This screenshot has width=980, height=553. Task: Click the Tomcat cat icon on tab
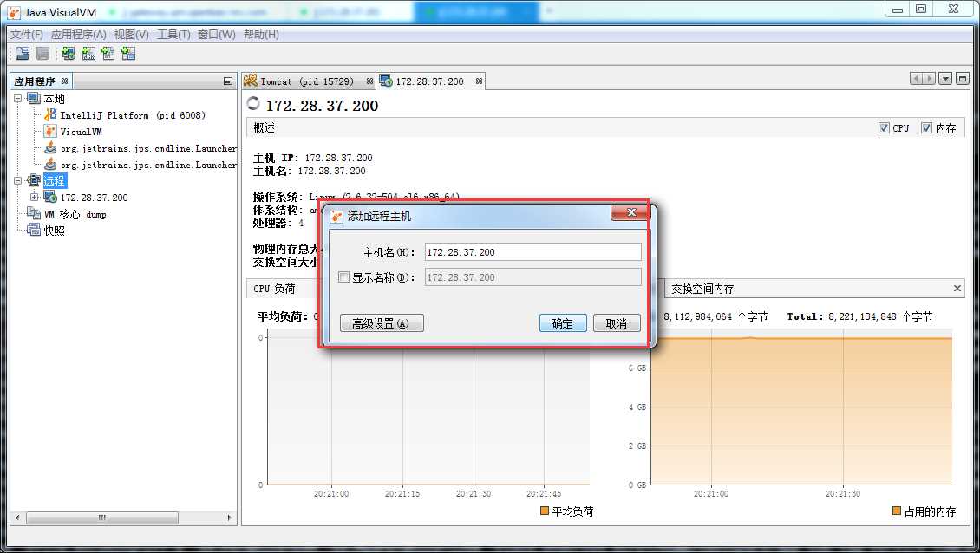(x=250, y=81)
